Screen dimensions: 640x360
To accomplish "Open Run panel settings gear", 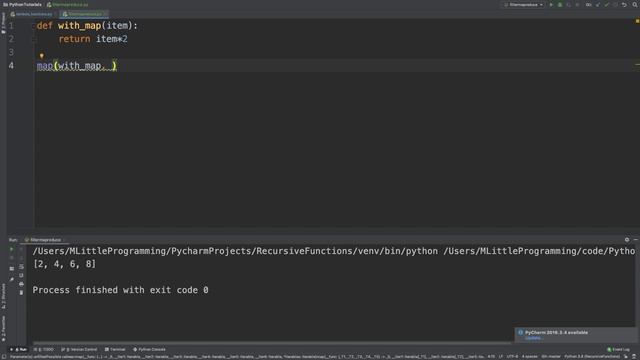I will pyautogui.click(x=627, y=240).
